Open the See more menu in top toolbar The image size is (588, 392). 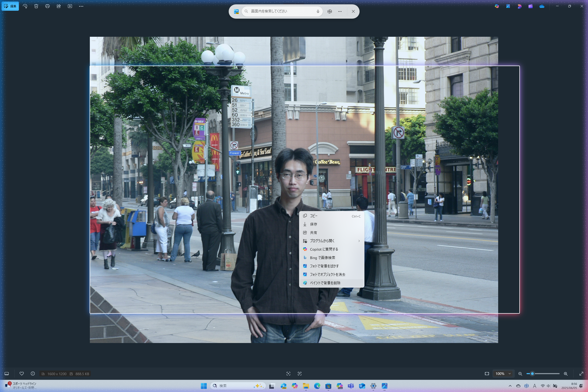81,6
